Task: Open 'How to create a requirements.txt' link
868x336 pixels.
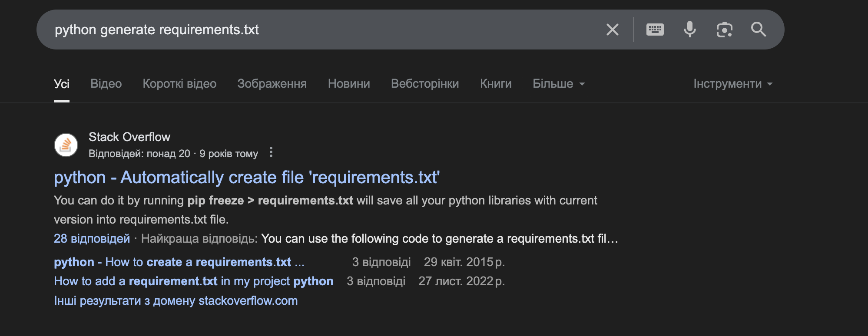Action: [x=179, y=262]
